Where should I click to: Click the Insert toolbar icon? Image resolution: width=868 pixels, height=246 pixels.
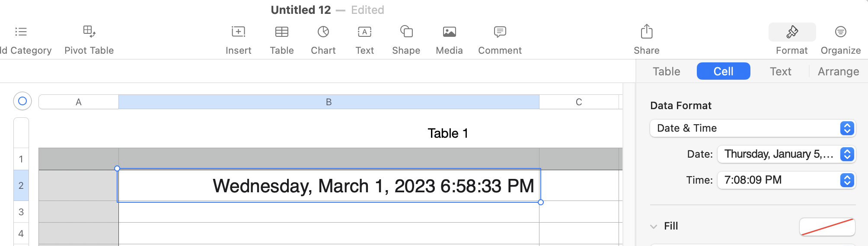[238, 32]
